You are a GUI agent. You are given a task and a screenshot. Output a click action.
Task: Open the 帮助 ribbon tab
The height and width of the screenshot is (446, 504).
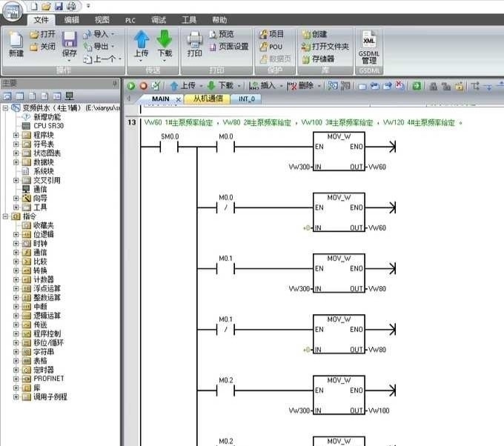[219, 20]
